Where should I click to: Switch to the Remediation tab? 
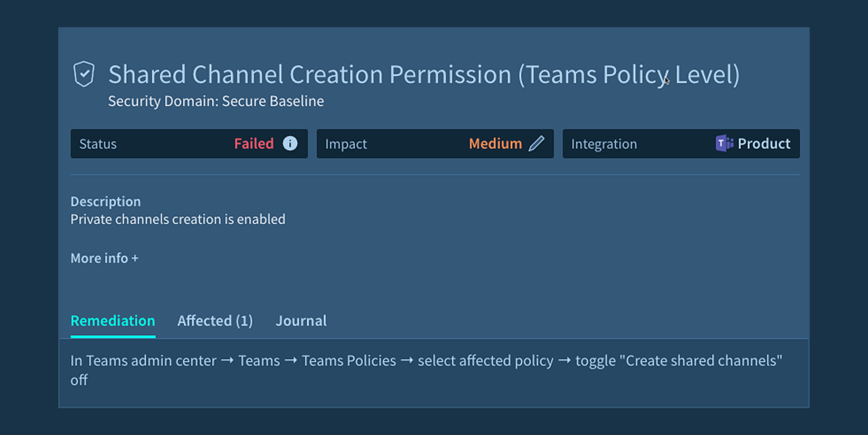113,321
